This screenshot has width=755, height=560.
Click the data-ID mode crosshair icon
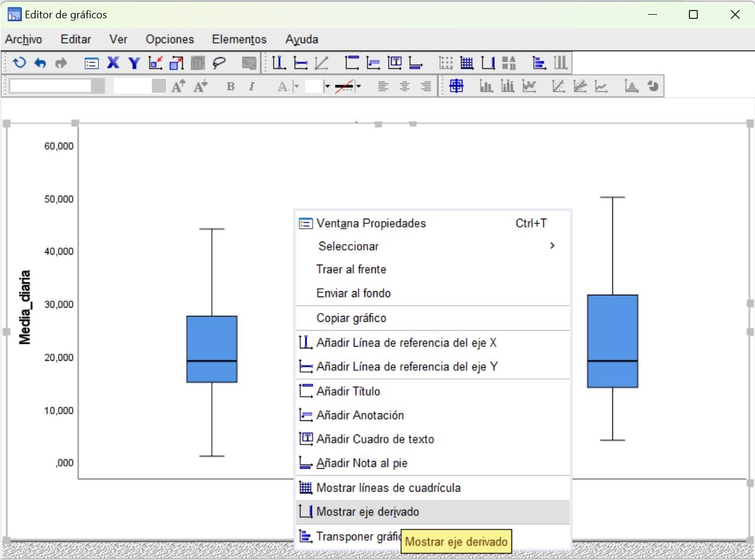coord(456,87)
